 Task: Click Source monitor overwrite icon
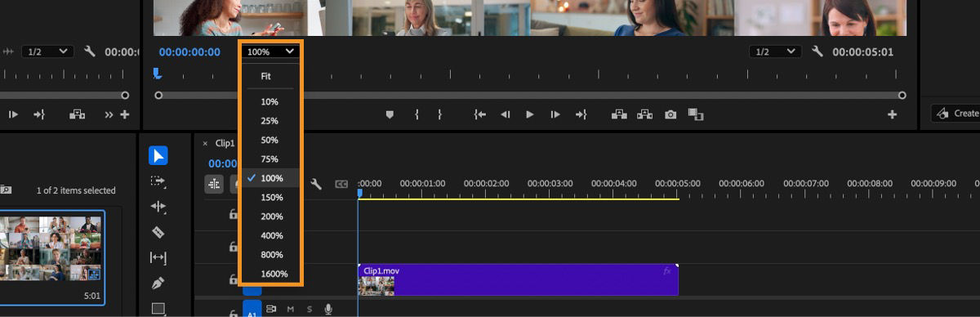78,114
